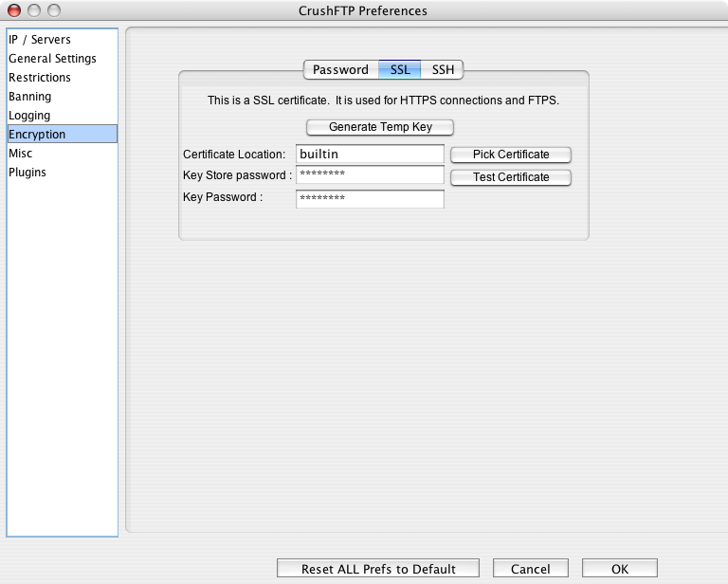Click into the Certificate Location field
Image resolution: width=728 pixels, height=584 pixels.
(x=370, y=154)
